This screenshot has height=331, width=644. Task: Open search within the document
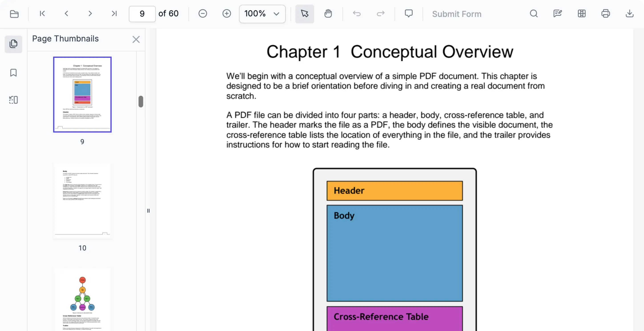534,14
